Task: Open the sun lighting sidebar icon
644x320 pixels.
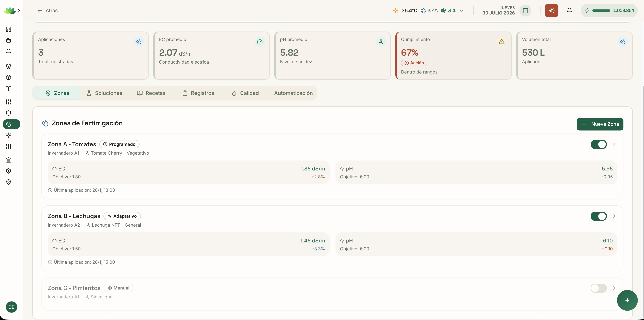Action: click(x=8, y=135)
